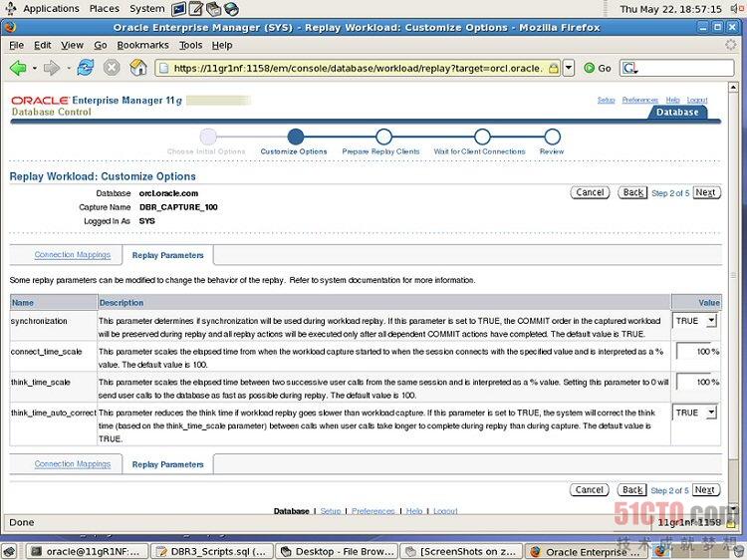747x560 pixels.
Task: Select the Review wizard step circle
Action: tap(552, 137)
